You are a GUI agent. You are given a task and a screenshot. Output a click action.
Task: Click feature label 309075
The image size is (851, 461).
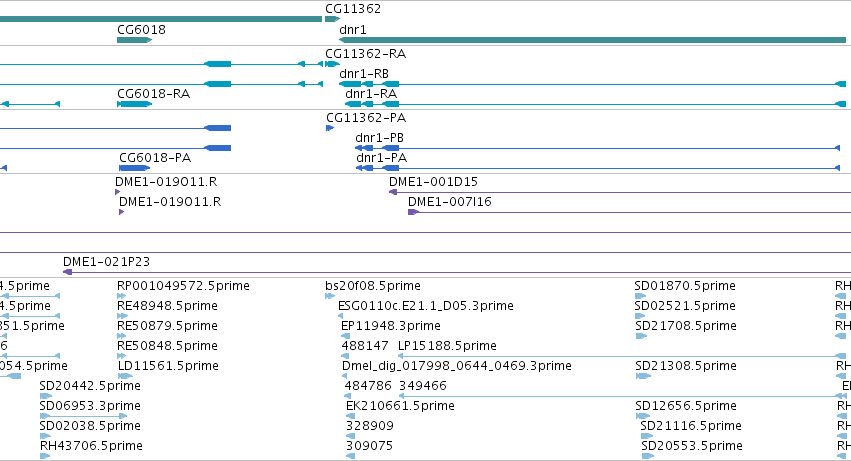coord(370,446)
